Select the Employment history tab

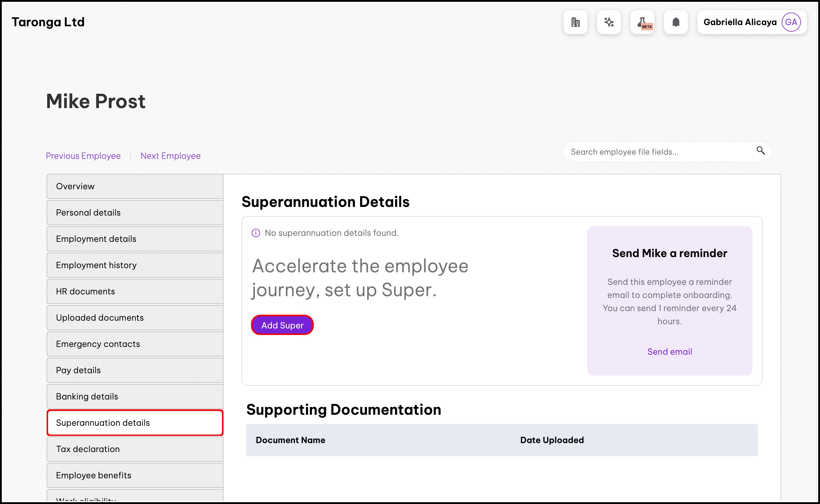click(135, 265)
